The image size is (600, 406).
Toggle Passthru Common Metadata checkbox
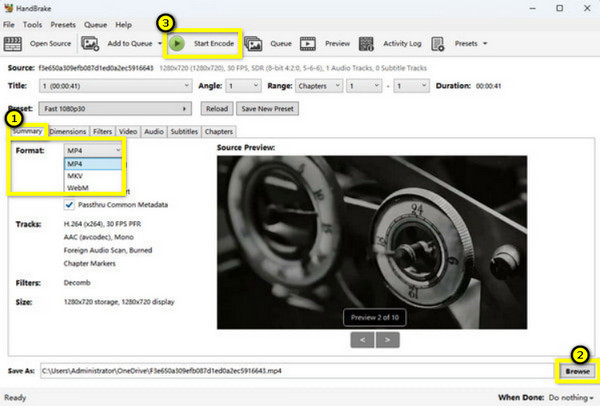pyautogui.click(x=69, y=205)
